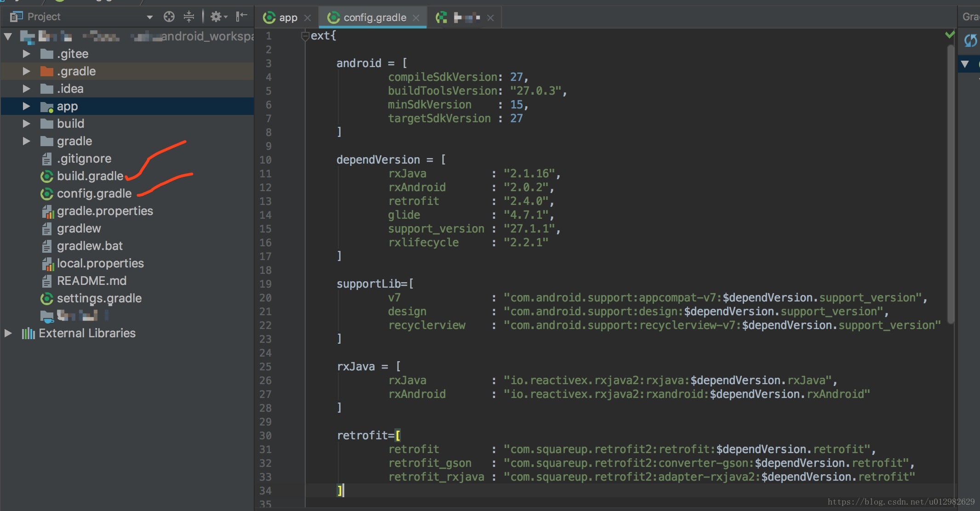Open settings.gradle in project tree
This screenshot has width=980, height=511.
pos(99,299)
